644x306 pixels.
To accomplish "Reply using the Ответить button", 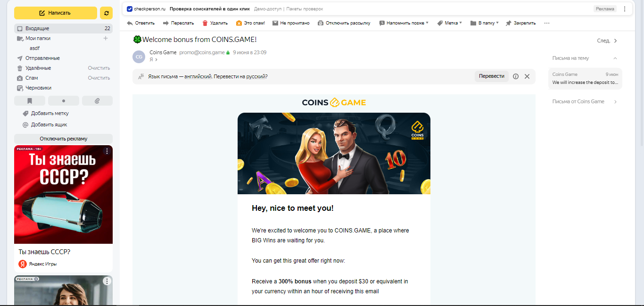I will tap(140, 23).
